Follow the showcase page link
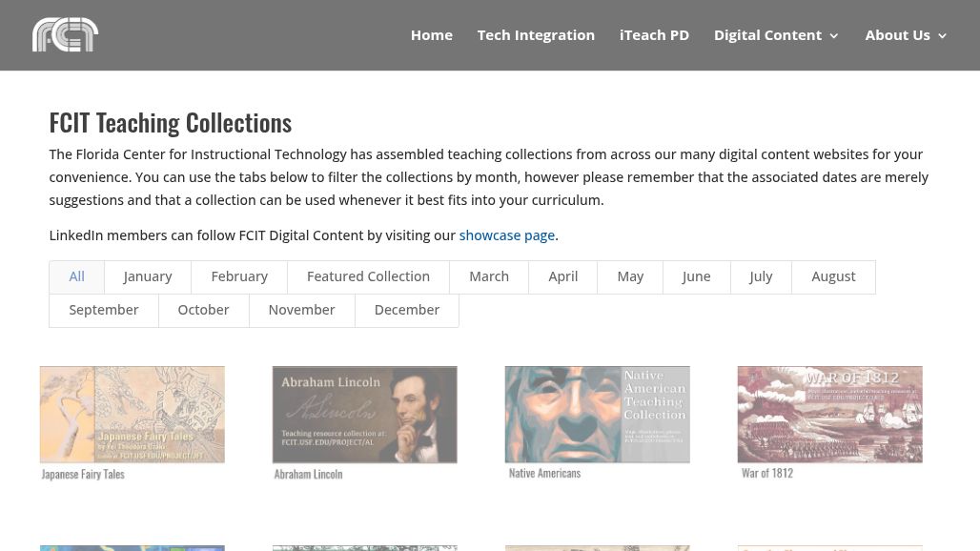 coord(506,235)
